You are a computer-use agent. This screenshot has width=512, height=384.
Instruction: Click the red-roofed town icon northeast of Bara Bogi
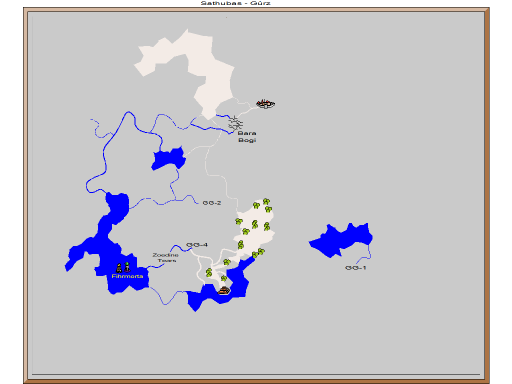click(265, 104)
